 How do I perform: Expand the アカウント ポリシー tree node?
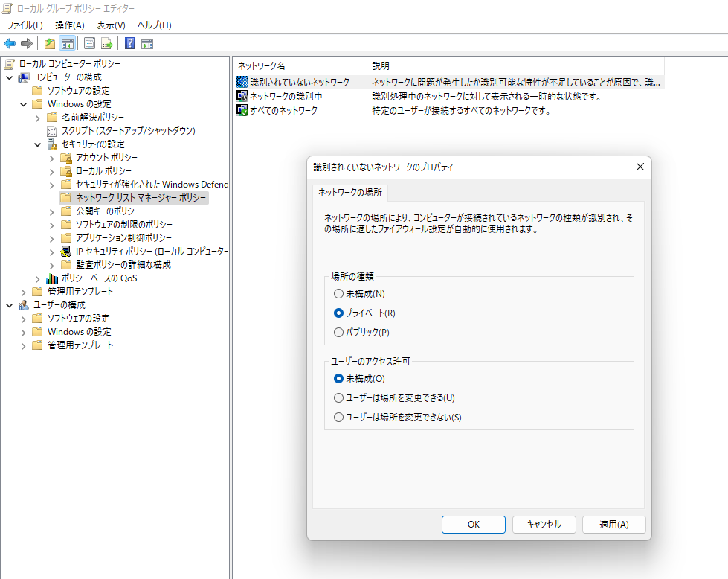pos(51,158)
